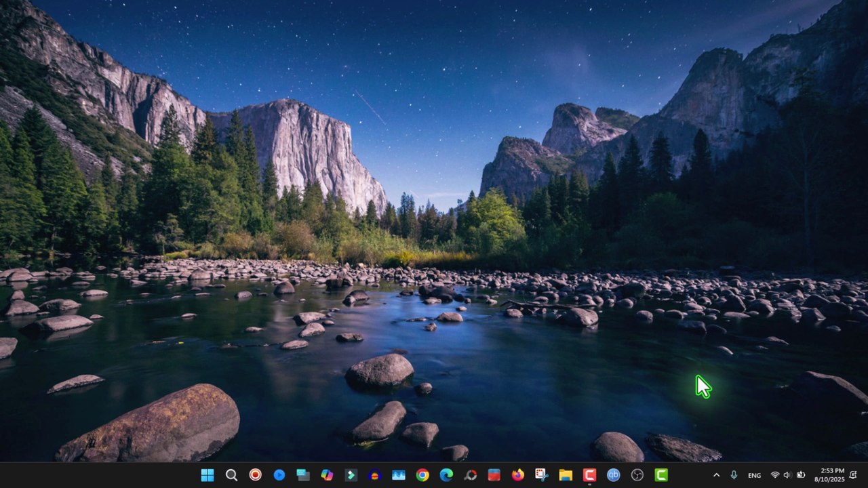The width and height of the screenshot is (868, 488).
Task: Open the Windows Start menu
Action: (208, 475)
